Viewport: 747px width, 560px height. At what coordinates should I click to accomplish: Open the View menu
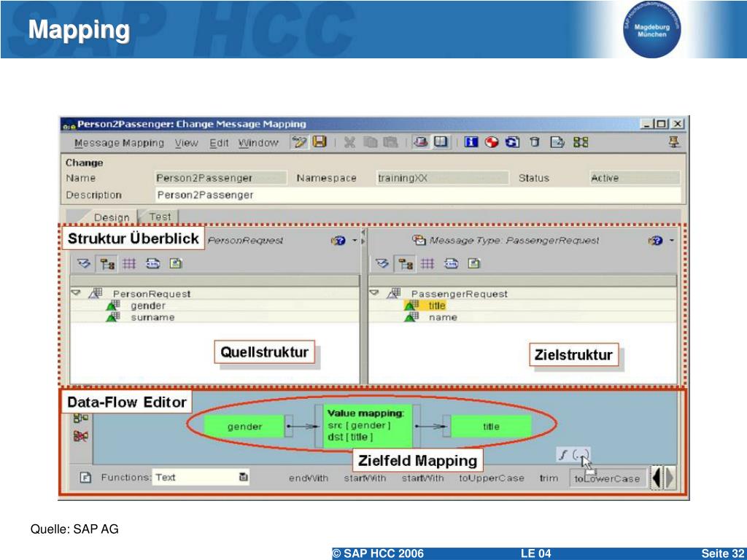point(186,143)
